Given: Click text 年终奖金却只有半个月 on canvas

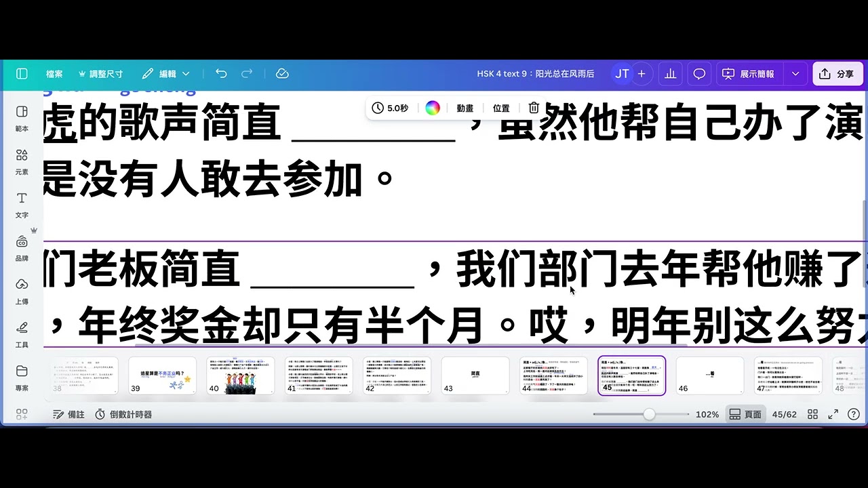Looking at the screenshot, I should click(x=281, y=325).
